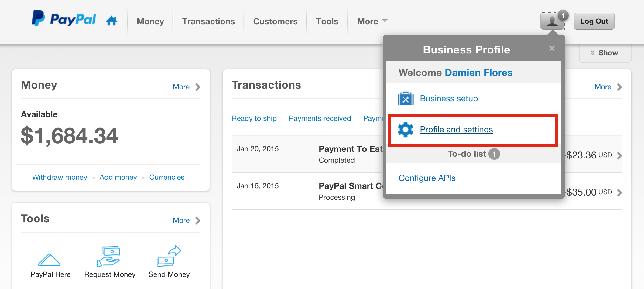This screenshot has width=644, height=289.
Task: Expand the Jan 16, 2015 transaction chevron
Action: click(619, 192)
